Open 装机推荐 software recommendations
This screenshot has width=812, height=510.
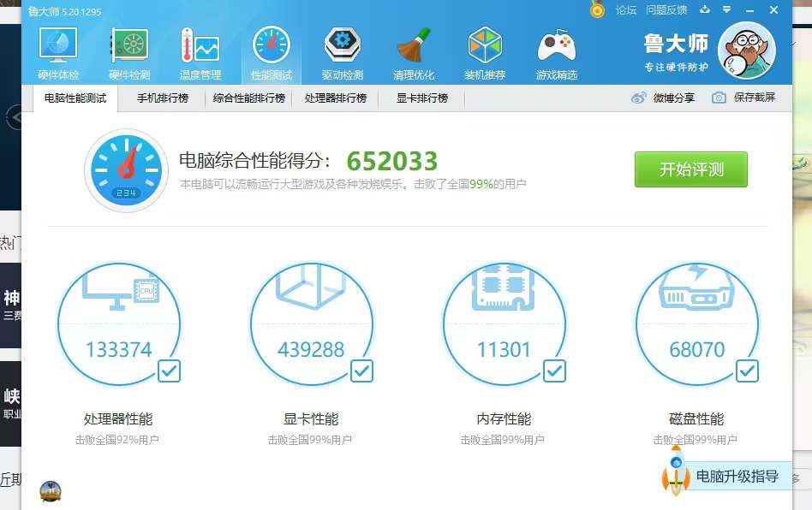coord(485,54)
